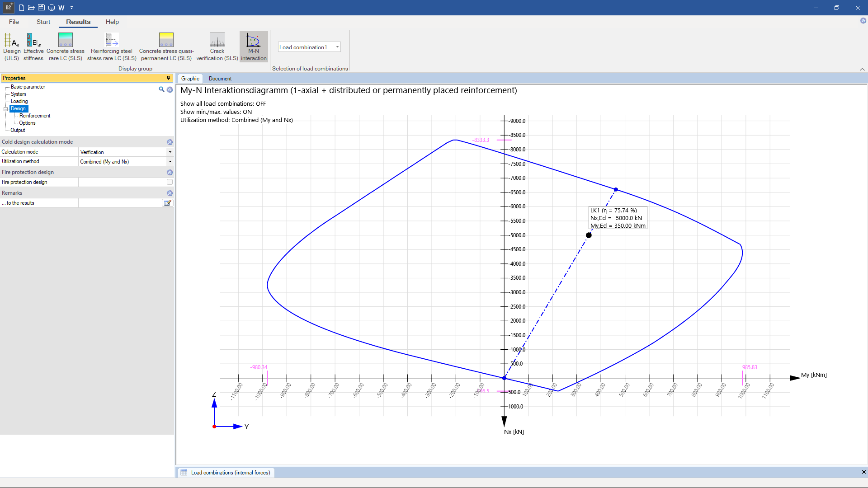Enable the Fire protection design checkbox
Viewport: 868px width, 488px height.
170,182
